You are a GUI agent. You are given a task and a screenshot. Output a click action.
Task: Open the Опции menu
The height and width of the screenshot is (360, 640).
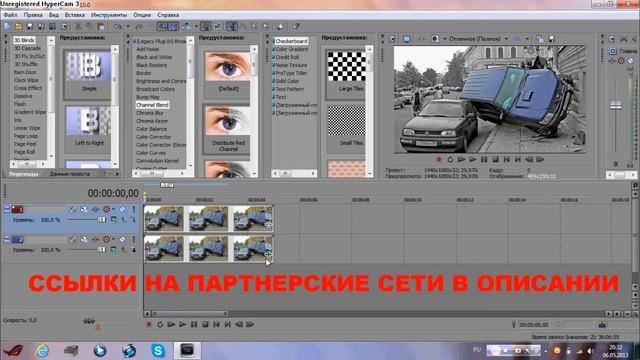tap(142, 15)
